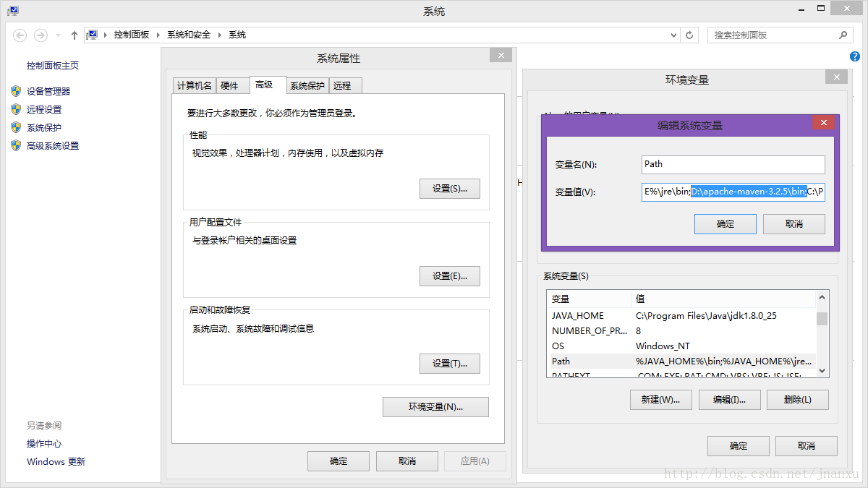Open 远程设置 link
The width and height of the screenshot is (868, 488).
point(44,110)
